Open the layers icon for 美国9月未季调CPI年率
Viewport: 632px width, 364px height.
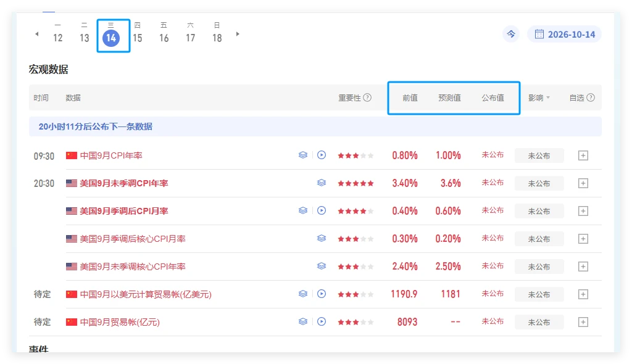tap(321, 183)
